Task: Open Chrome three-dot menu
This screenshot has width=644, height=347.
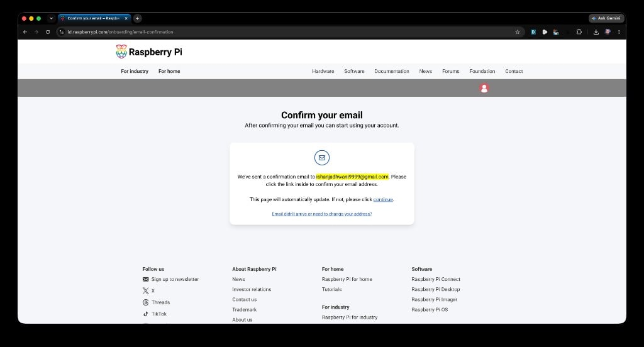Action: 619,32
